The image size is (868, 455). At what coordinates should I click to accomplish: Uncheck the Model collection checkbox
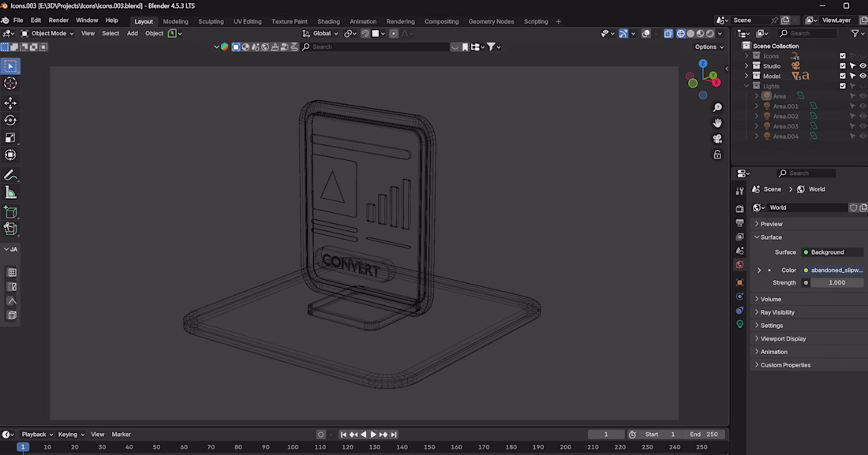tap(843, 76)
